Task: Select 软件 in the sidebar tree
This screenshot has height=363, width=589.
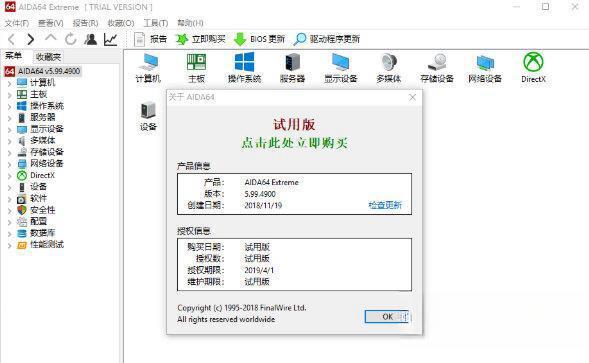Action: tap(38, 198)
